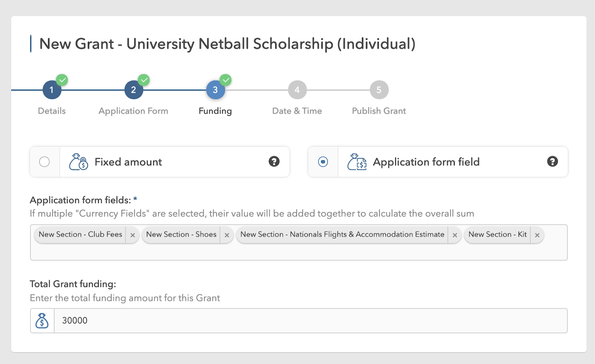This screenshot has width=595, height=364.
Task: Click the Total Grant funding amount field
Action: point(311,321)
